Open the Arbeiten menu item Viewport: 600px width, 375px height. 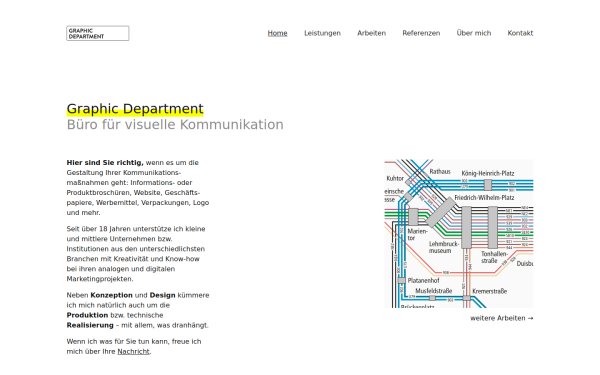click(372, 33)
